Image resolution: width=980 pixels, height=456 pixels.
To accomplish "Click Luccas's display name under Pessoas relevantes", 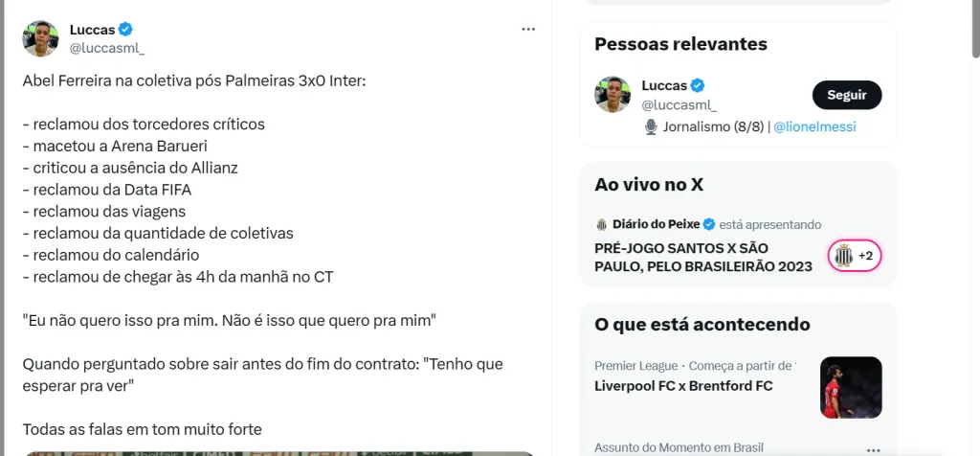I will (664, 85).
